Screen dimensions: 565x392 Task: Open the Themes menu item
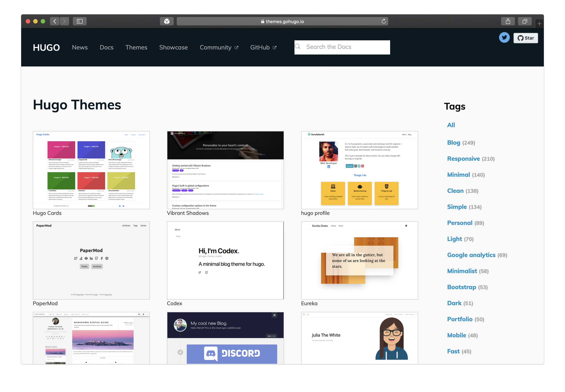tap(136, 48)
